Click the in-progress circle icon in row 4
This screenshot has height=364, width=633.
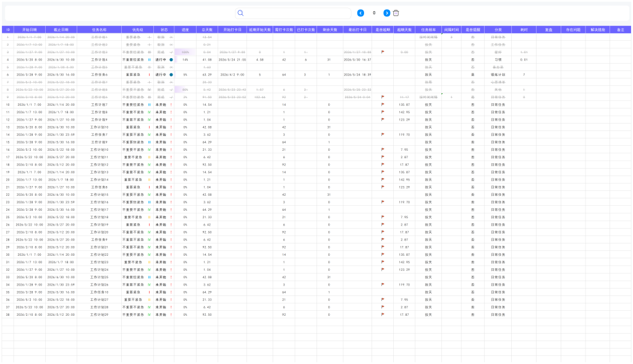click(x=171, y=60)
